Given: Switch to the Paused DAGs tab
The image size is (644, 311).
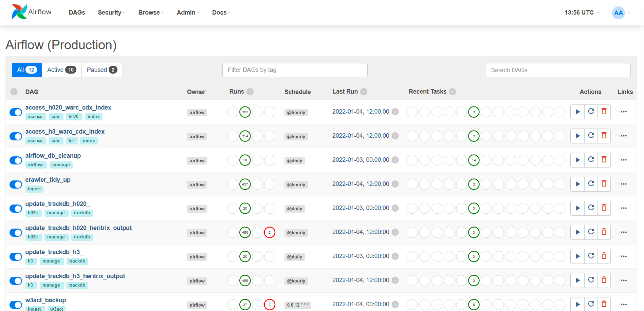Looking at the screenshot, I should (x=102, y=70).
